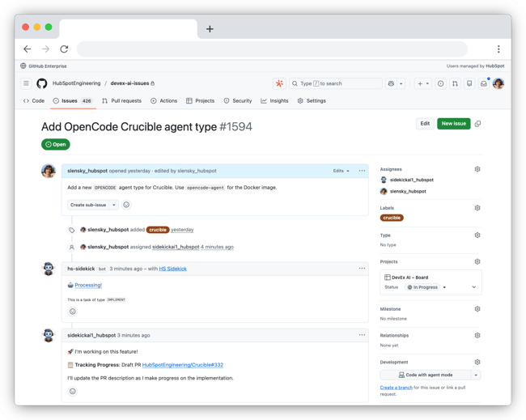The image size is (526, 420).
Task: Click the GitHub octocat logo
Action: [42, 83]
